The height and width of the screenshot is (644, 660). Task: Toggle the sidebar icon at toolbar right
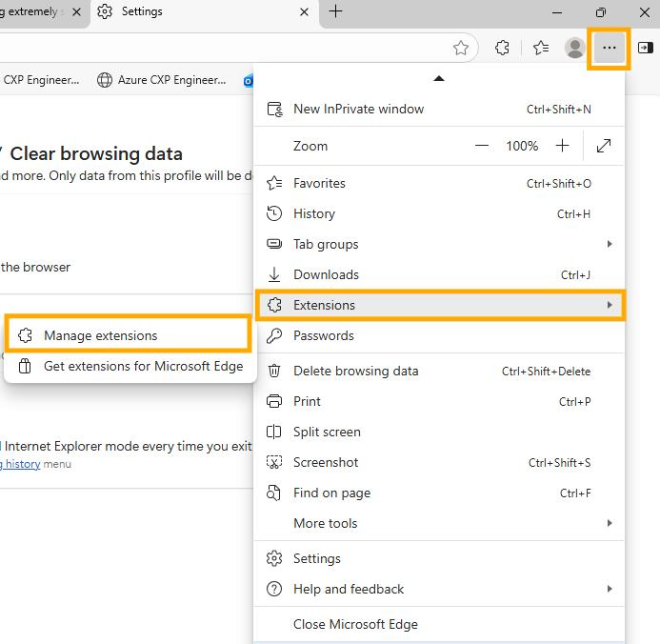click(645, 48)
